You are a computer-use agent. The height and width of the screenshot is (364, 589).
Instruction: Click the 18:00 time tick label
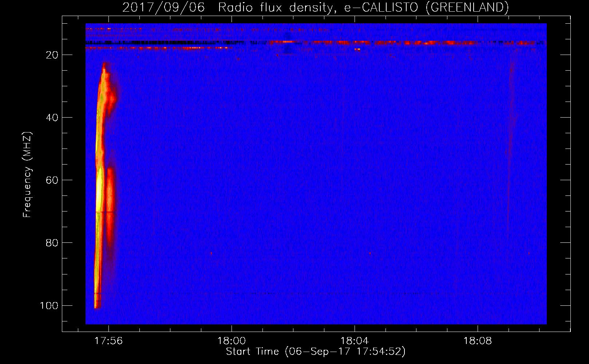(x=232, y=341)
